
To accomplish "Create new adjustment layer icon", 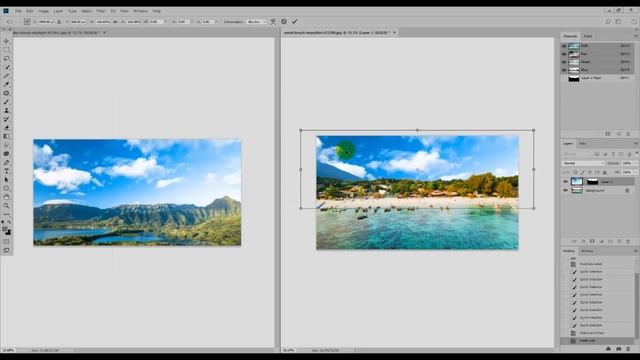I will pos(601,242).
